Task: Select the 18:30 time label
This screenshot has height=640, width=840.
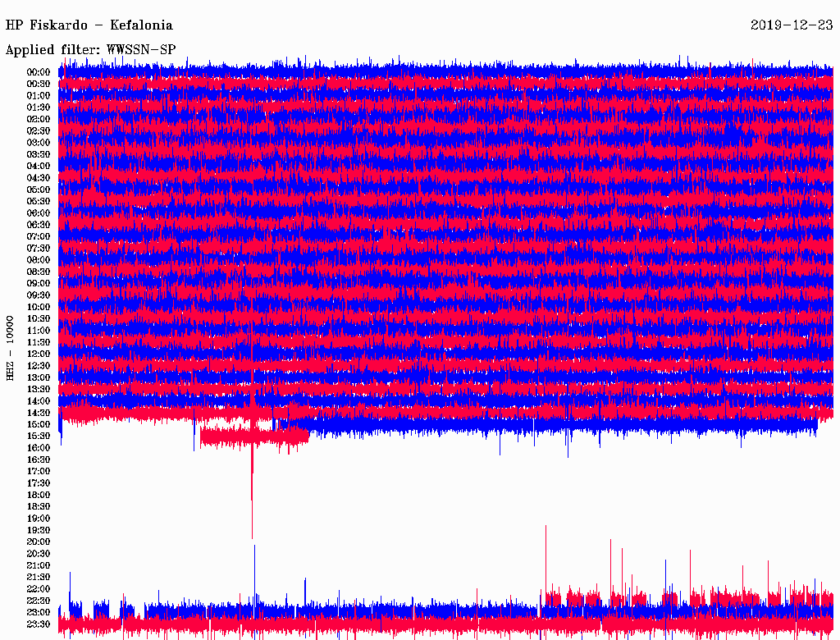Action: [39, 507]
